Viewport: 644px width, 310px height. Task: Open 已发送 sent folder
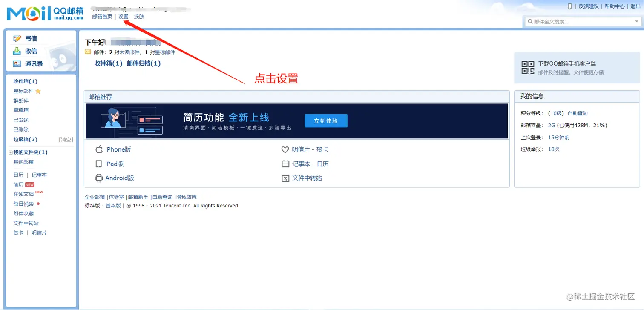21,120
